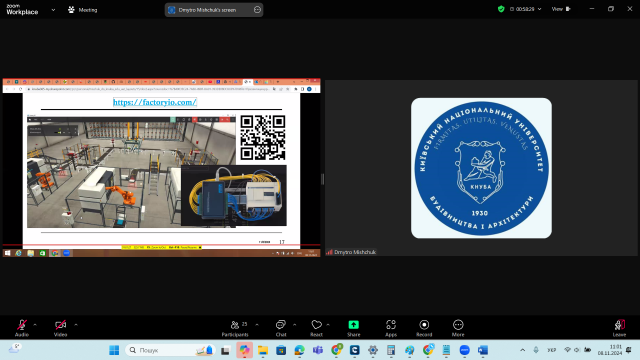Open the Apps panel
This screenshot has height=360, width=640.
(x=391, y=328)
